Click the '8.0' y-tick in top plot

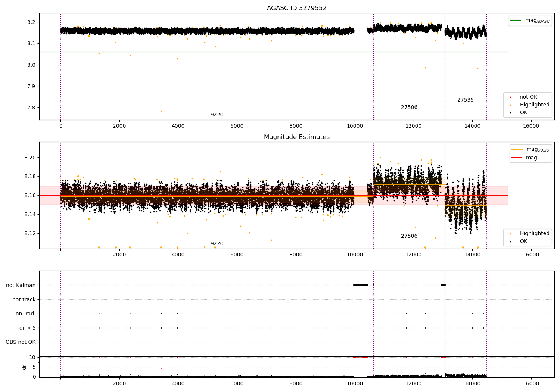tap(31, 65)
